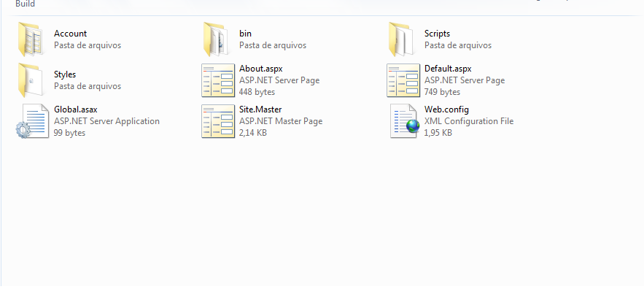644x292 pixels.
Task: Select the Styles folder icon
Action: (31, 80)
